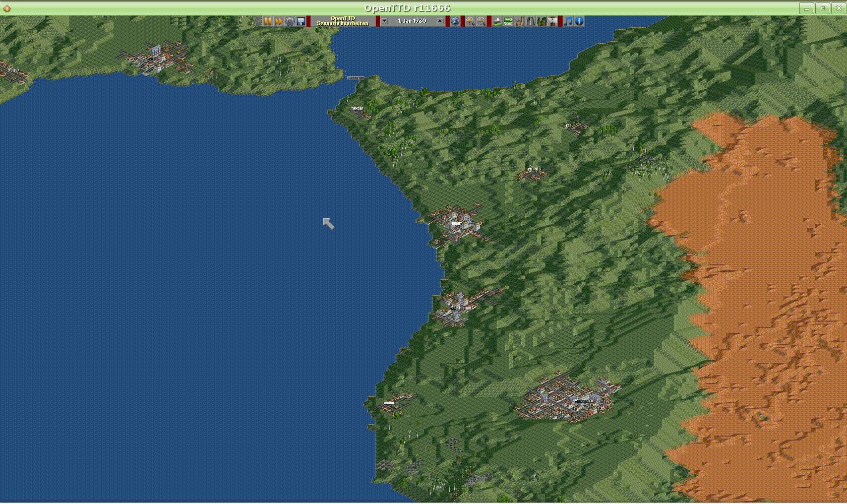Click the Rabat town label
Screen dimensions: 847x504
pos(457,223)
